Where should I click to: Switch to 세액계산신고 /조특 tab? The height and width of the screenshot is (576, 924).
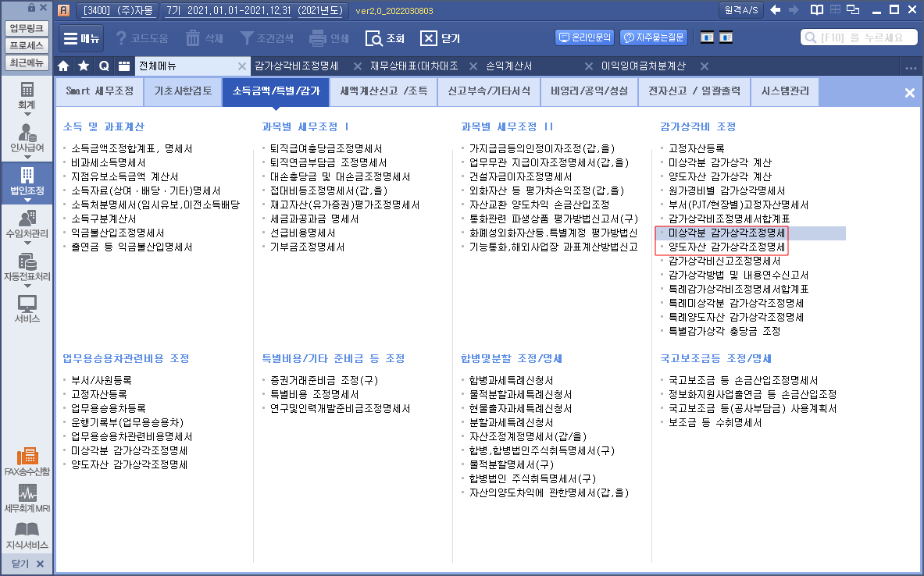click(x=383, y=91)
